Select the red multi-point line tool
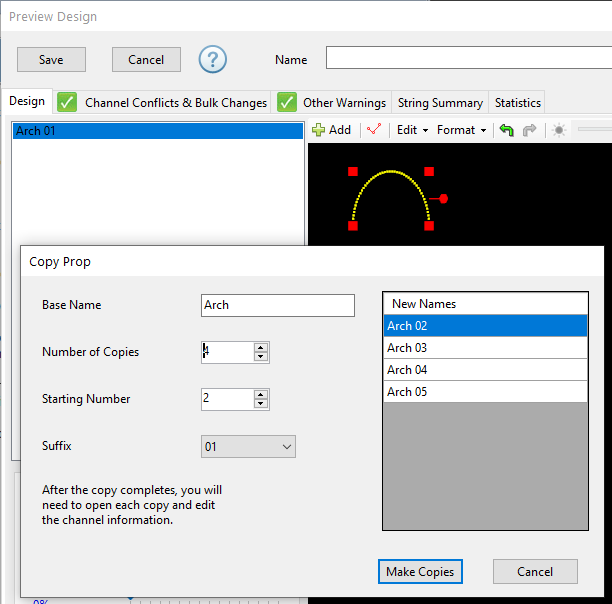This screenshot has width=612, height=604. (x=374, y=130)
